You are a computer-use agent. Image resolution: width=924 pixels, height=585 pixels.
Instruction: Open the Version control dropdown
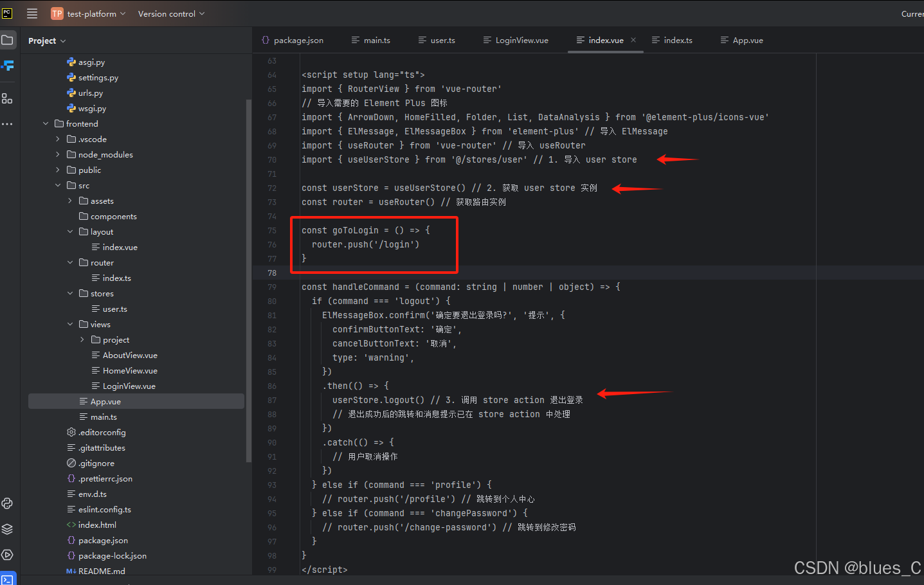[x=171, y=14]
